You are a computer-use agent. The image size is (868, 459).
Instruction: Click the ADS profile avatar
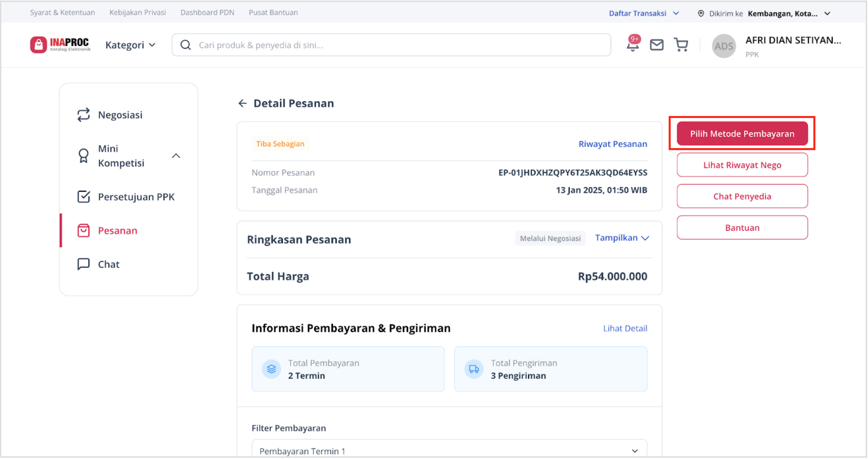click(x=724, y=46)
